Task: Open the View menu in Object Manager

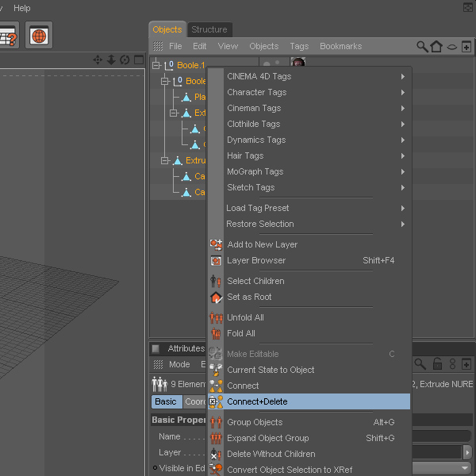Action: point(228,46)
